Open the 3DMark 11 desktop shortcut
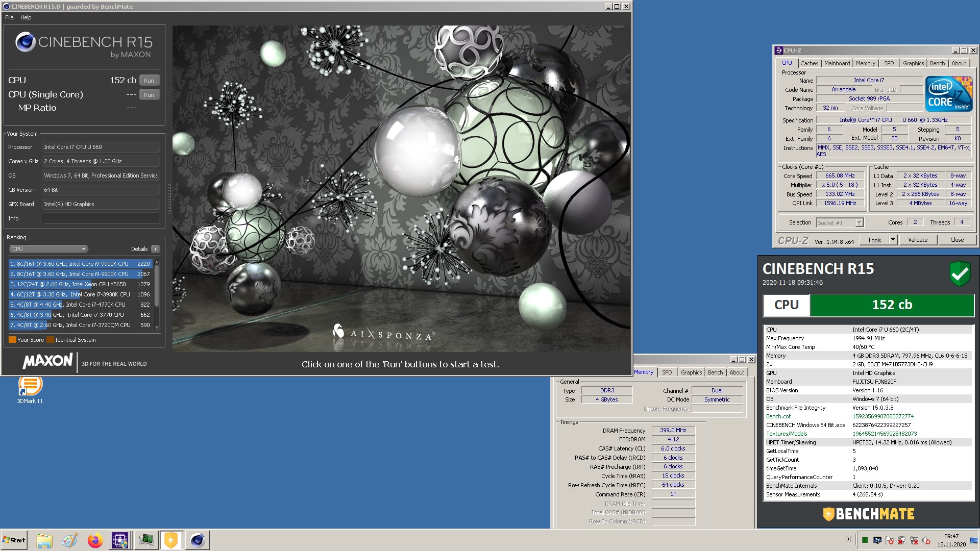The width and height of the screenshot is (980, 551). click(x=30, y=390)
